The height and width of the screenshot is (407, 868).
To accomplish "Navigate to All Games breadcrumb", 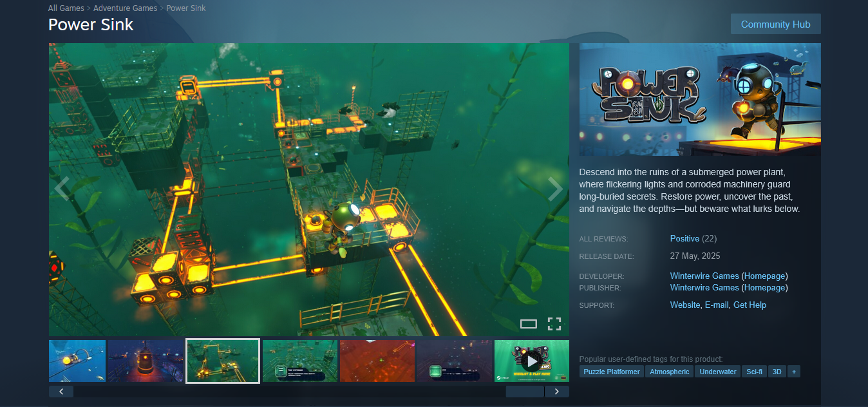I will (66, 8).
